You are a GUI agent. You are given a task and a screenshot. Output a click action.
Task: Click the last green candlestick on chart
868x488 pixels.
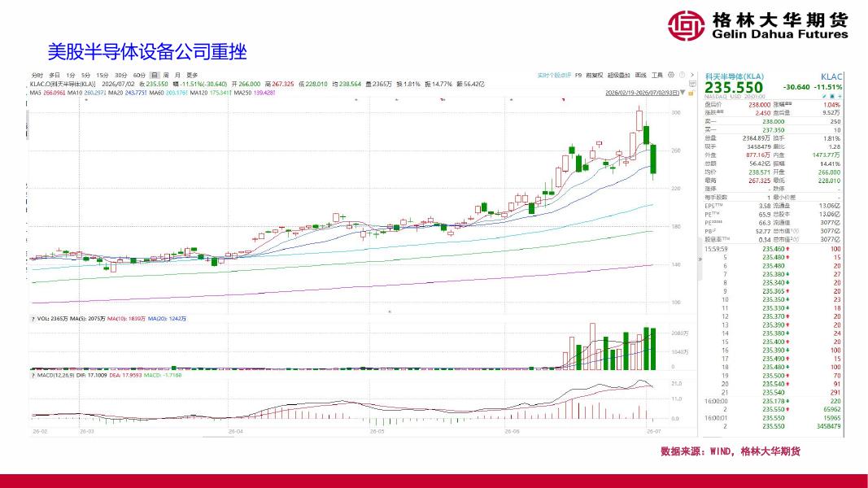653,159
